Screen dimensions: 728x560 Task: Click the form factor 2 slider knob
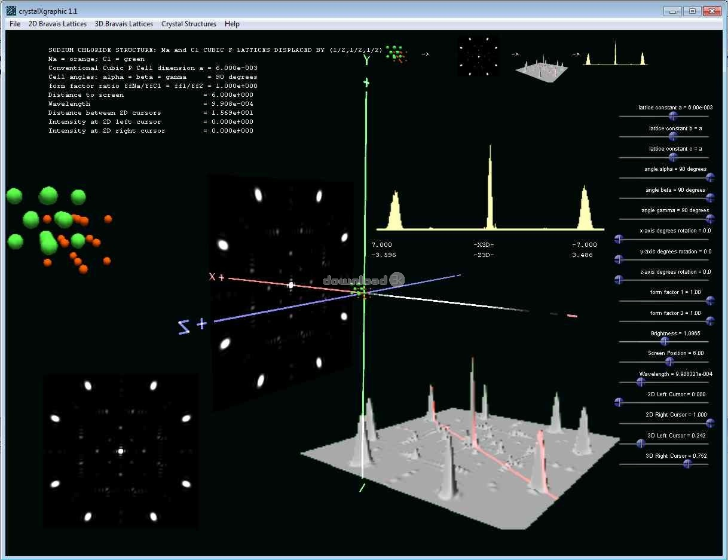pyautogui.click(x=710, y=321)
